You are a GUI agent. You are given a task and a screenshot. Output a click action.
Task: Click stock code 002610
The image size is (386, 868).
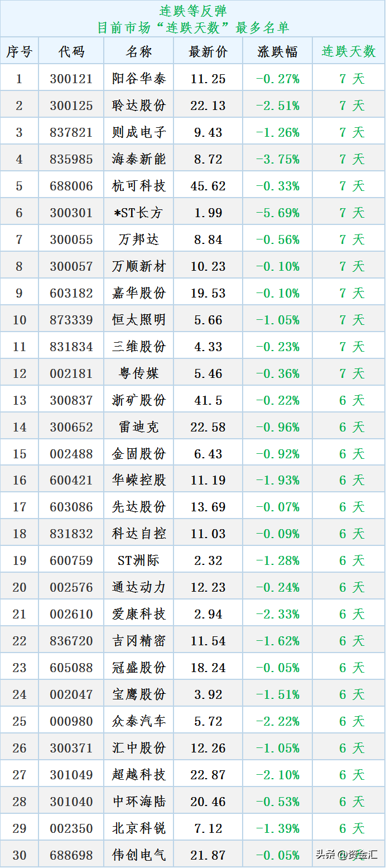(x=71, y=614)
